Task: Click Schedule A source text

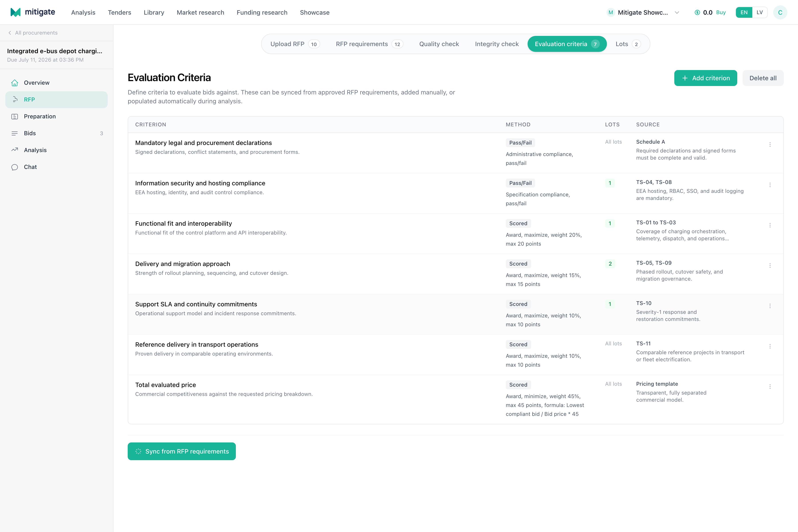Action: 650,142
